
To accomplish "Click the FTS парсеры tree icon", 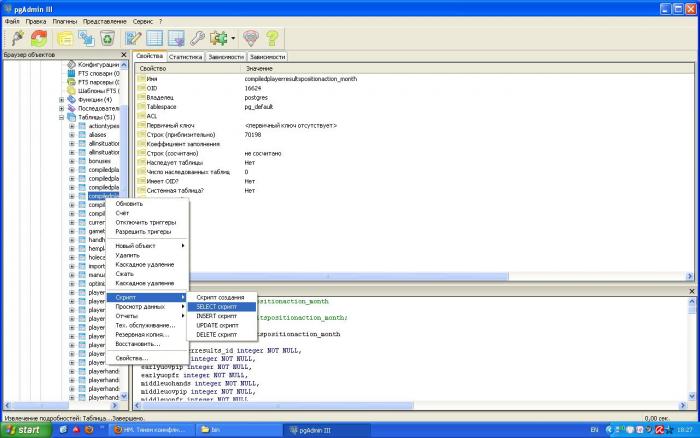I will coord(71,82).
